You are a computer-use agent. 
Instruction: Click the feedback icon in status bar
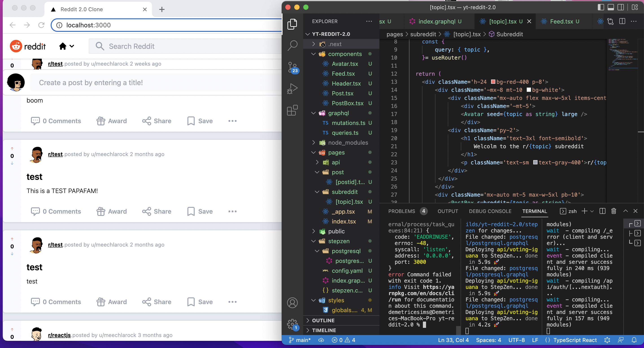point(620,340)
